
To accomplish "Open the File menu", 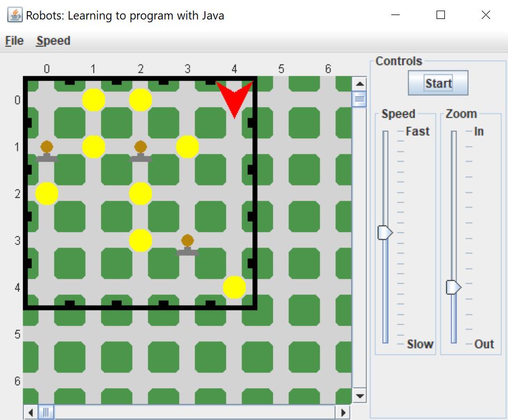I will pyautogui.click(x=15, y=41).
